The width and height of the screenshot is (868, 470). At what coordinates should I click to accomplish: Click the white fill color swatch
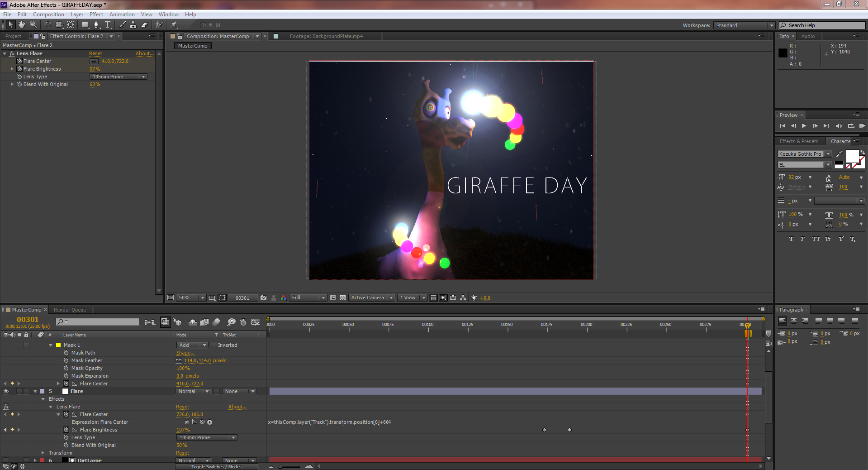pyautogui.click(x=852, y=156)
